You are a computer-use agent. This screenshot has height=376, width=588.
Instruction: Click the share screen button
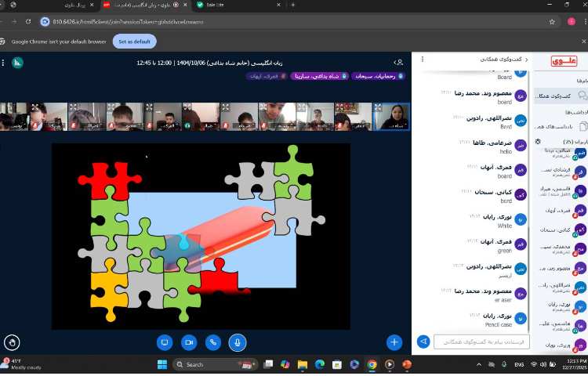point(165,342)
